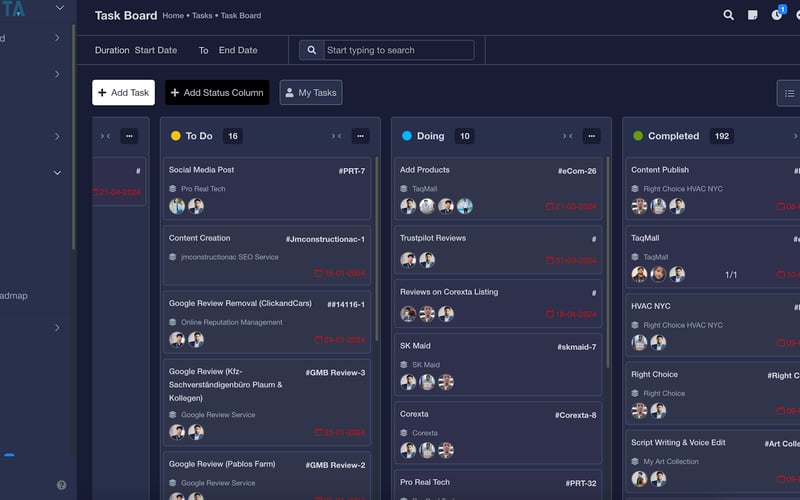
Task: Click Doing task count badge 10
Action: pos(464,136)
